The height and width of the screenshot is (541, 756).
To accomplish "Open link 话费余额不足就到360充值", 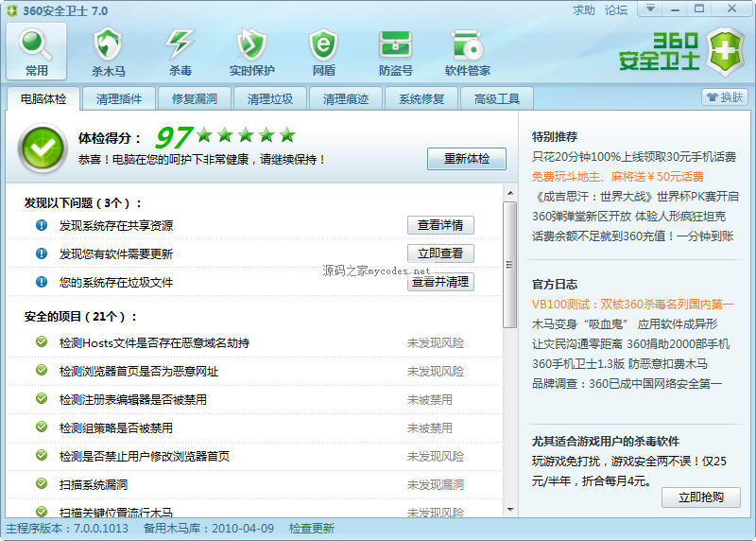I will [x=632, y=236].
